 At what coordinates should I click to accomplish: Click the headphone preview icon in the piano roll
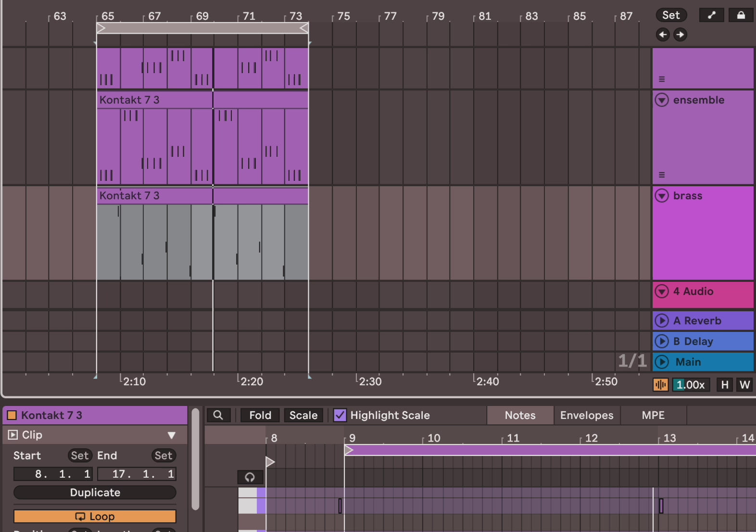(250, 477)
